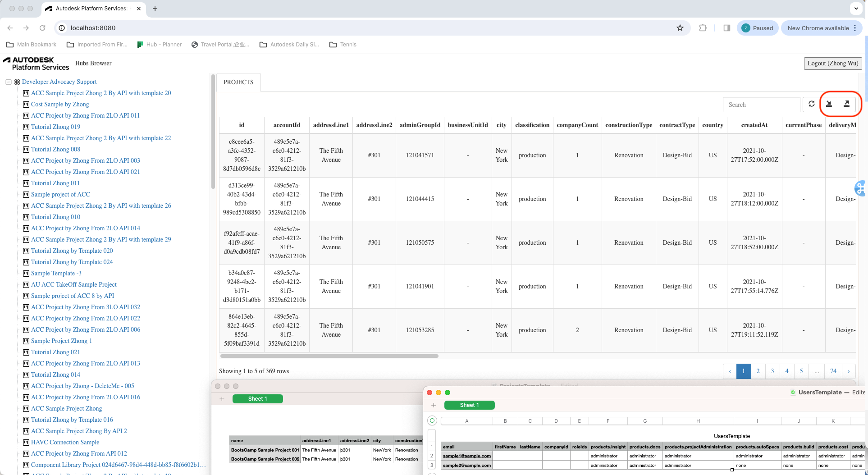Image resolution: width=868 pixels, height=475 pixels.
Task: Click the table horizontal scrollbar
Action: 329,356
